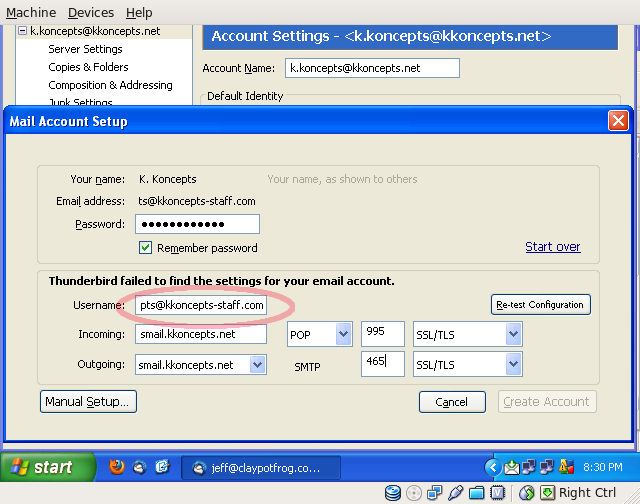640x504 pixels.
Task: Click the VirtualBox virtualization V chip icon
Action: click(498, 493)
